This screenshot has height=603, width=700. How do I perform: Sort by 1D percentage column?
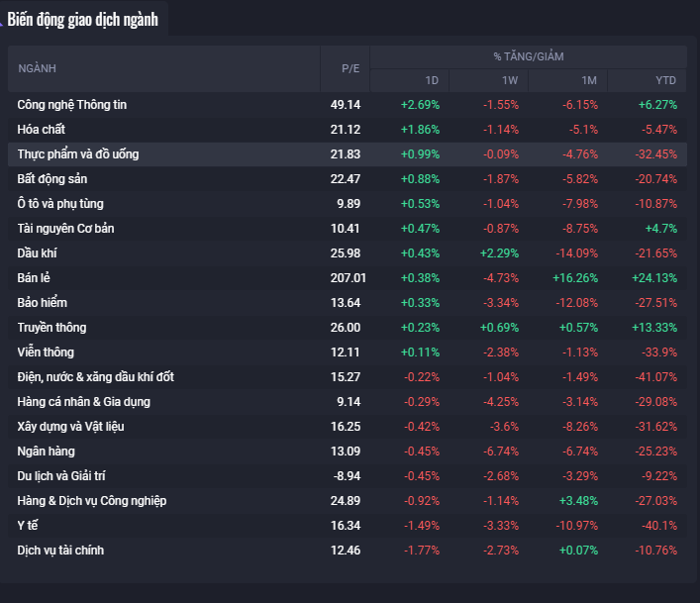click(x=431, y=80)
